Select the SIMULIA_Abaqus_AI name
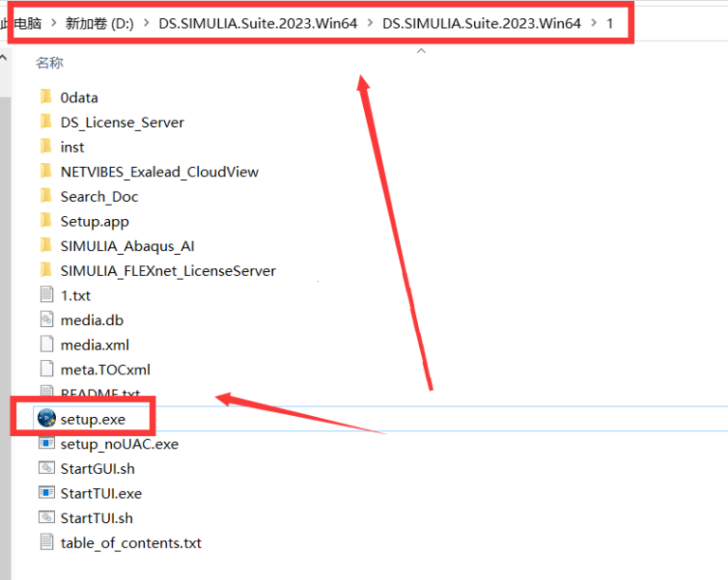 pyautogui.click(x=127, y=245)
